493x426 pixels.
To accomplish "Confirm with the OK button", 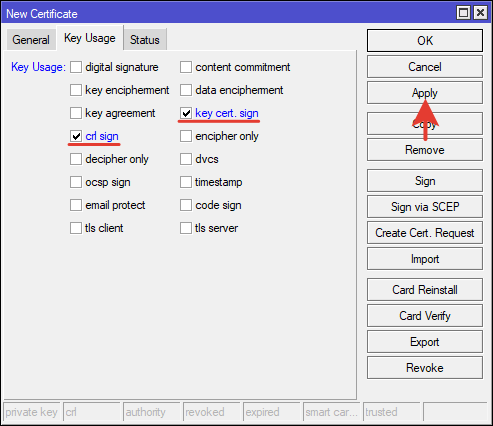I will pos(425,41).
